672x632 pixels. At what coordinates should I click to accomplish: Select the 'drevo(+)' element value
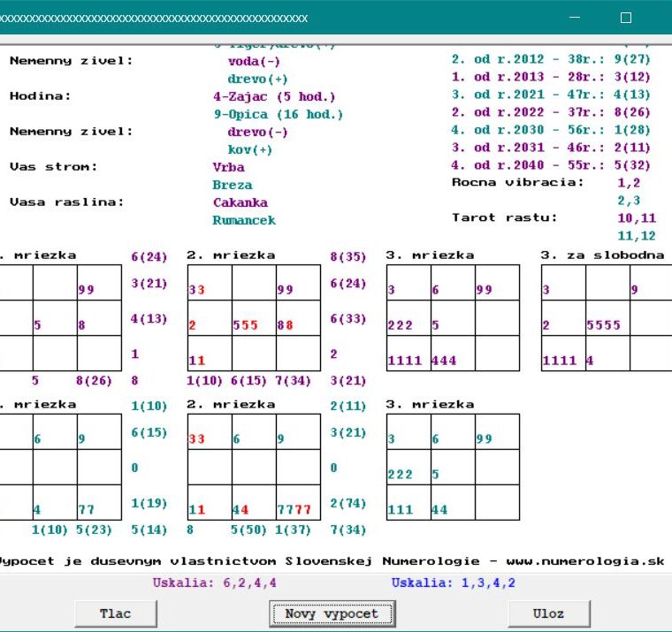[257, 79]
